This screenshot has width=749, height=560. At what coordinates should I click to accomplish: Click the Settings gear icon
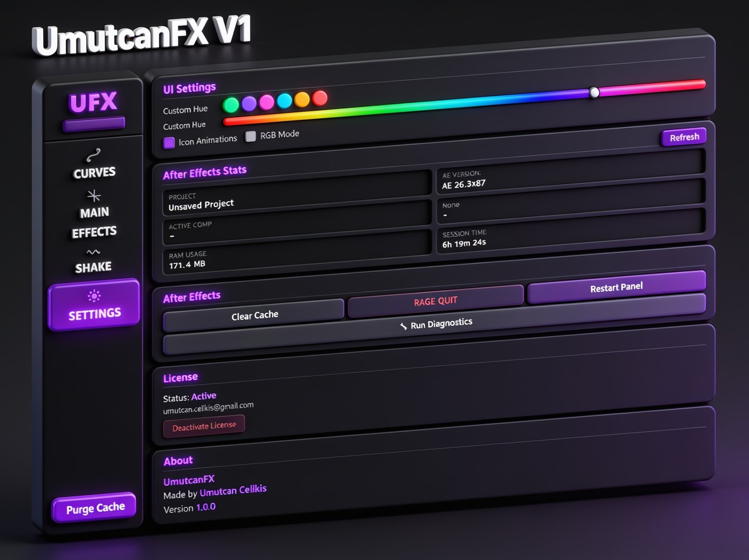[94, 296]
